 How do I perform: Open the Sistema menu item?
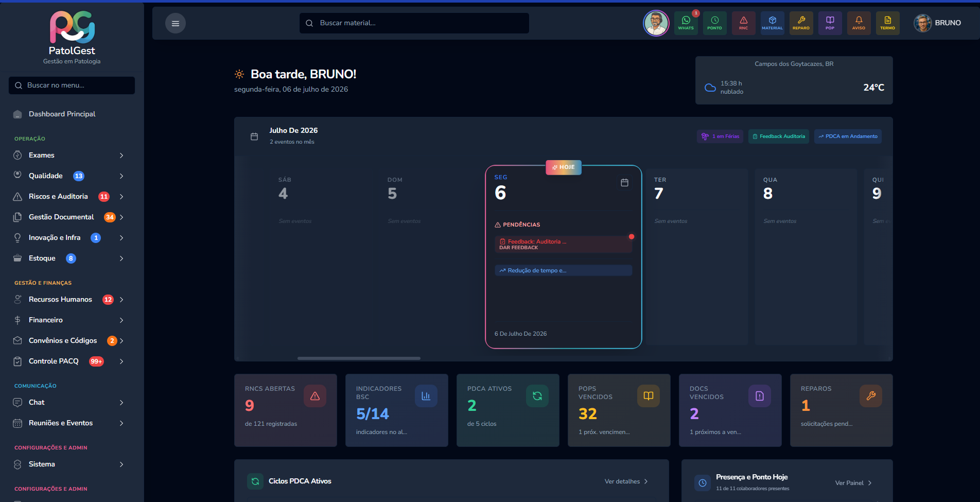click(x=72, y=464)
